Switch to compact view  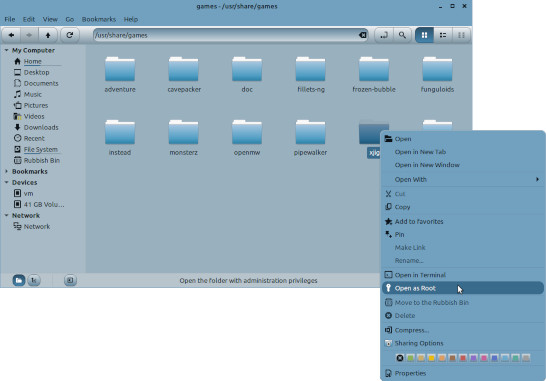click(461, 35)
